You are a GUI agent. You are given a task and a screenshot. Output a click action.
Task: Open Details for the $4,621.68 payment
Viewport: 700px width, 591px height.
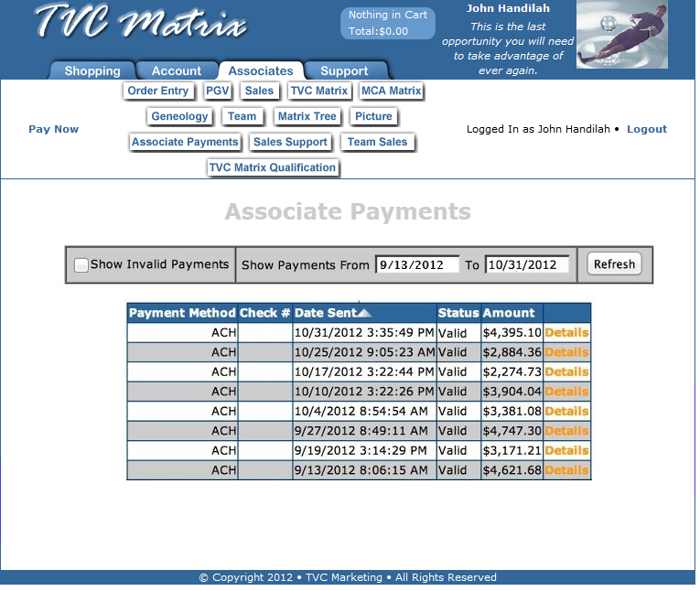click(x=566, y=470)
